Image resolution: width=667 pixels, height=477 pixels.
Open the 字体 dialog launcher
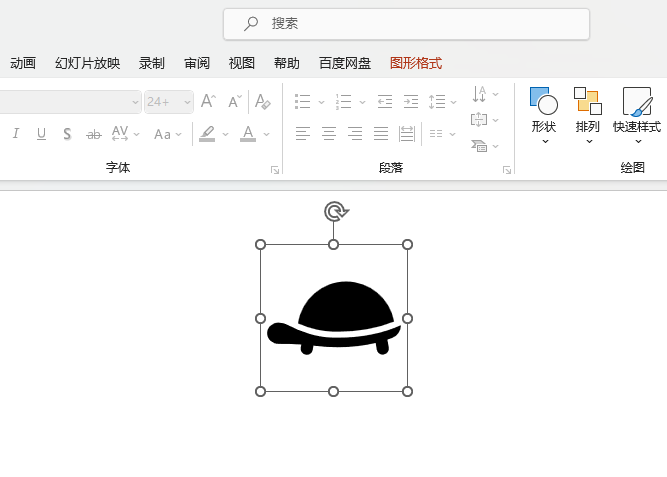click(275, 170)
